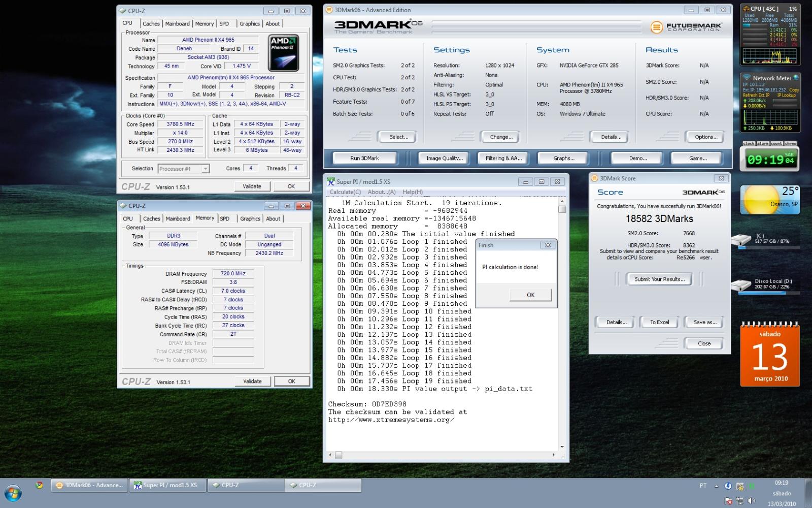Click Change... under Settings

click(501, 137)
